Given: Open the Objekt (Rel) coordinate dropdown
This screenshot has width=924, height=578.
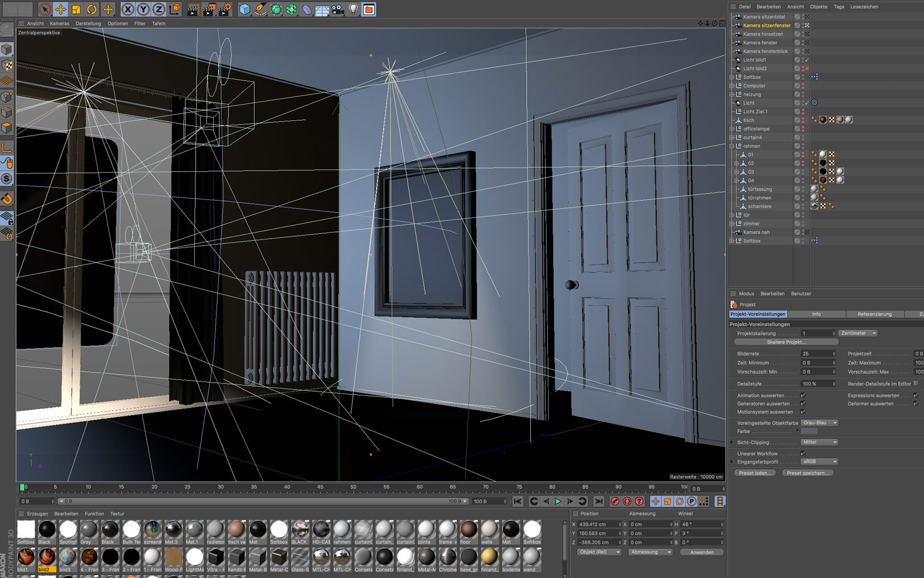Looking at the screenshot, I should click(x=599, y=552).
